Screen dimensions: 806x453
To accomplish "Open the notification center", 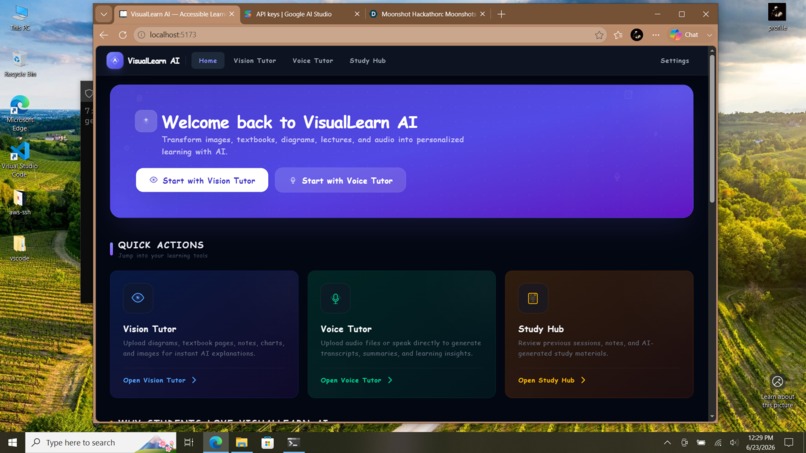I will 789,443.
